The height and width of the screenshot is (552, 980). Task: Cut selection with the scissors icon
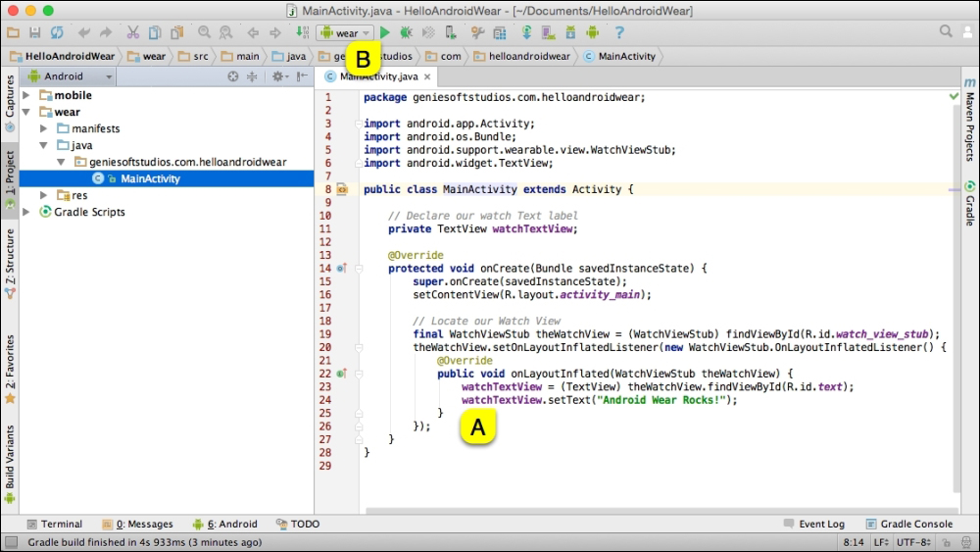click(132, 32)
